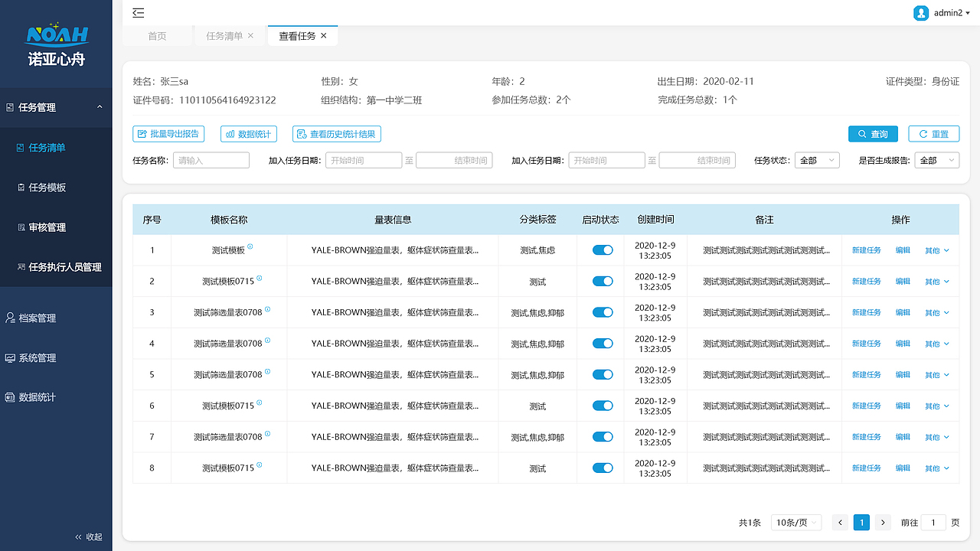Switch to the 首页 tab
The height and width of the screenshot is (551, 980).
pyautogui.click(x=157, y=36)
